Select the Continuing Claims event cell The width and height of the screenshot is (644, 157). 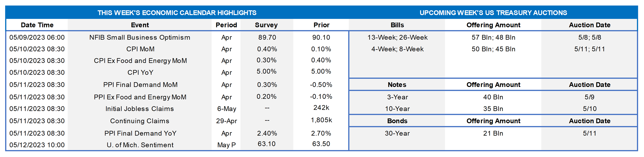(x=140, y=121)
